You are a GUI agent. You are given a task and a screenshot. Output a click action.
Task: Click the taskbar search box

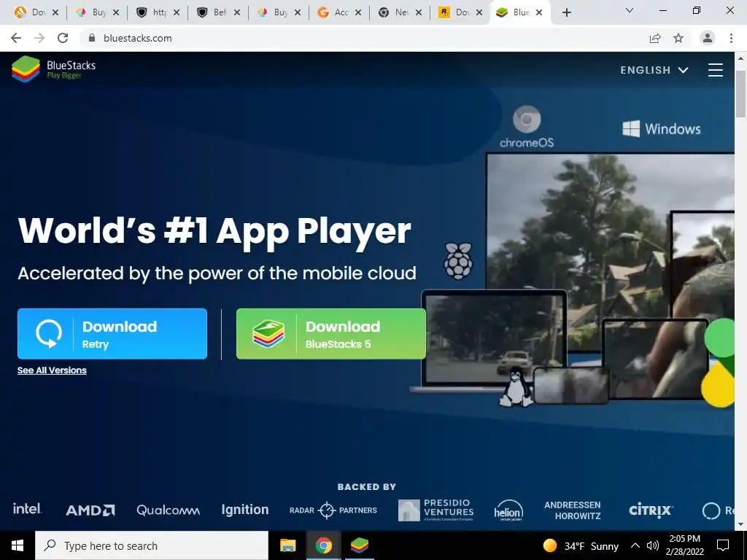pyautogui.click(x=152, y=545)
